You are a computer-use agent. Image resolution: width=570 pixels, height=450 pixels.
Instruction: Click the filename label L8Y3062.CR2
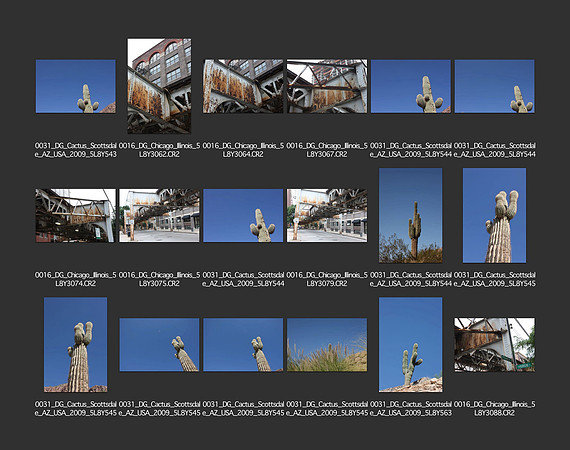pyautogui.click(x=159, y=150)
